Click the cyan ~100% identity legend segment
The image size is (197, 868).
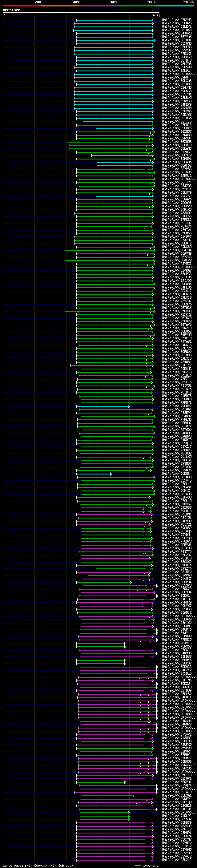pyautogui.click(x=175, y=6)
